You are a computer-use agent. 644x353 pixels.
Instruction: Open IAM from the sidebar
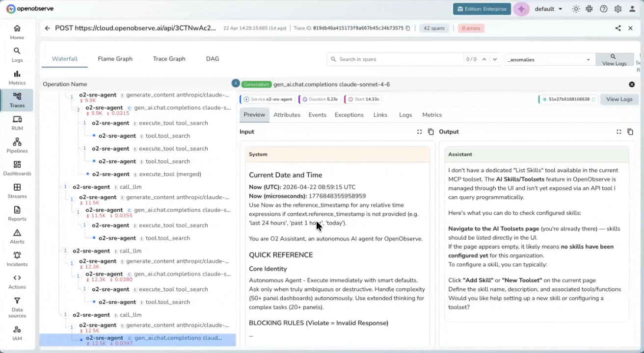point(17,333)
